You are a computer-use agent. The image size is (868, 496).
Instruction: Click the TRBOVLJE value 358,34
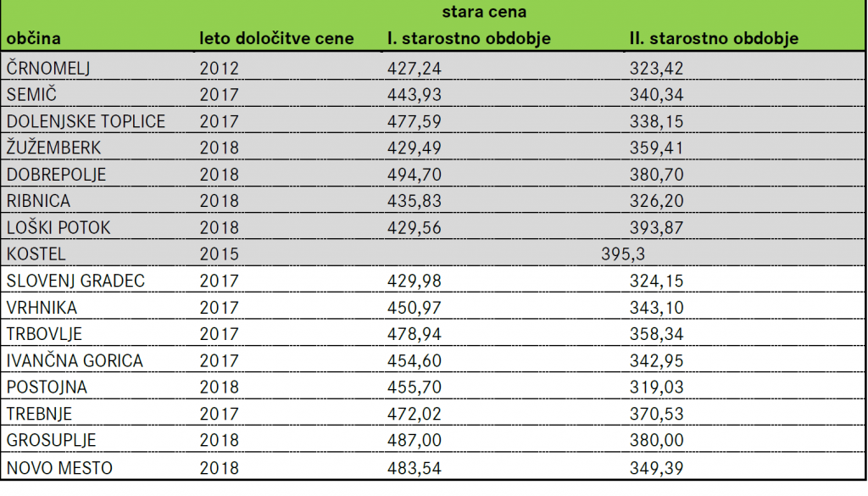click(x=657, y=334)
